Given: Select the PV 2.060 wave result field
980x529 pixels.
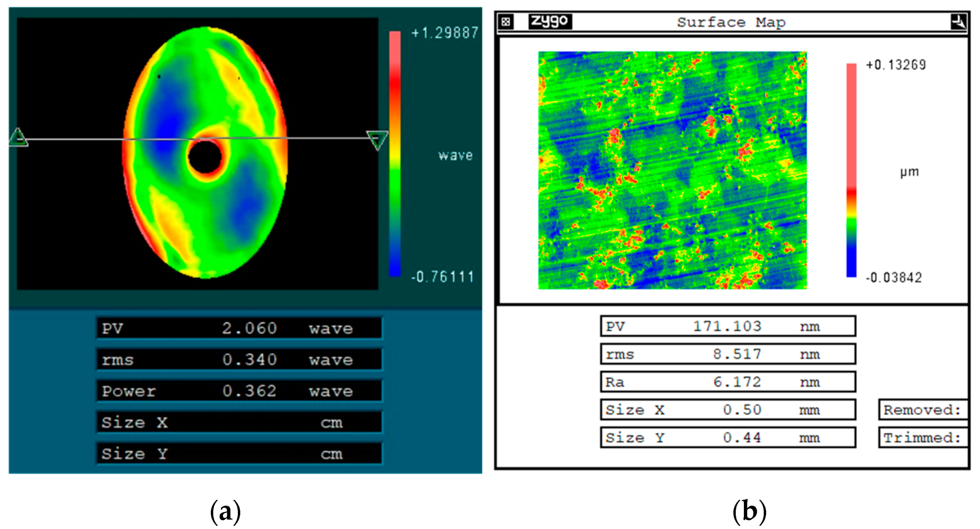Looking at the screenshot, I should coord(239,328).
